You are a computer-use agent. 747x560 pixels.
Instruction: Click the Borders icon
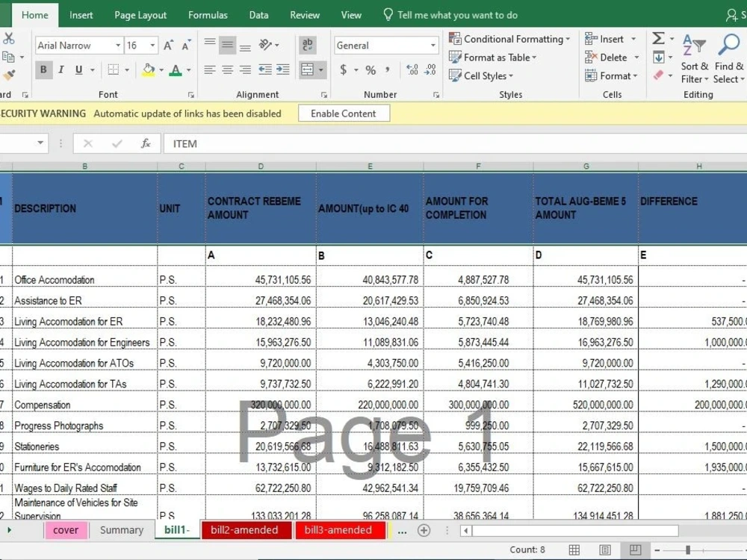tap(114, 70)
